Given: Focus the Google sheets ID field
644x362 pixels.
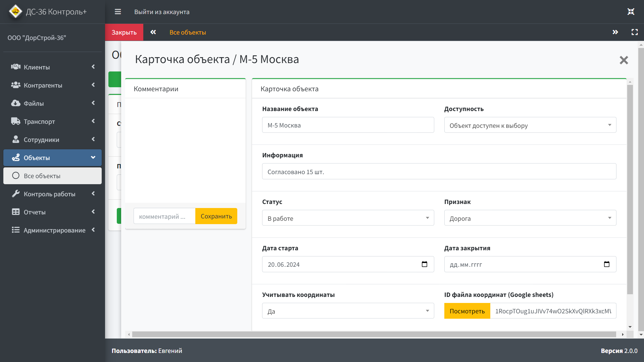Looking at the screenshot, I should pos(553,311).
